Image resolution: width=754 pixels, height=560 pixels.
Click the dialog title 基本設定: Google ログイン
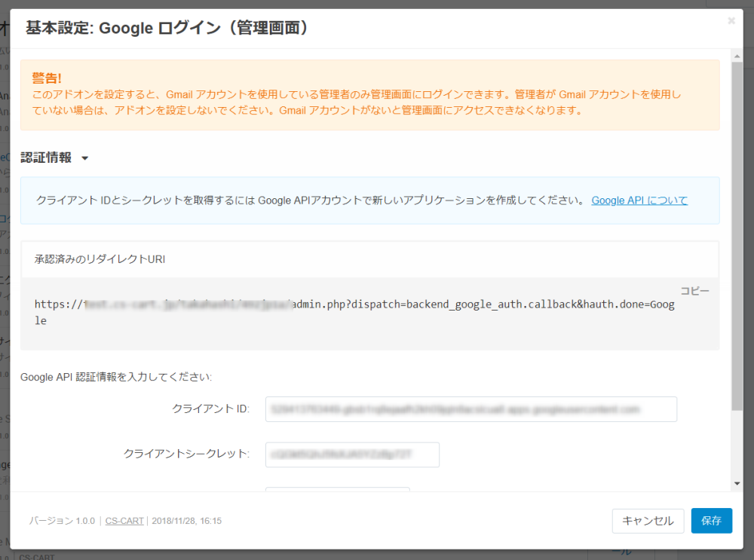tap(167, 29)
